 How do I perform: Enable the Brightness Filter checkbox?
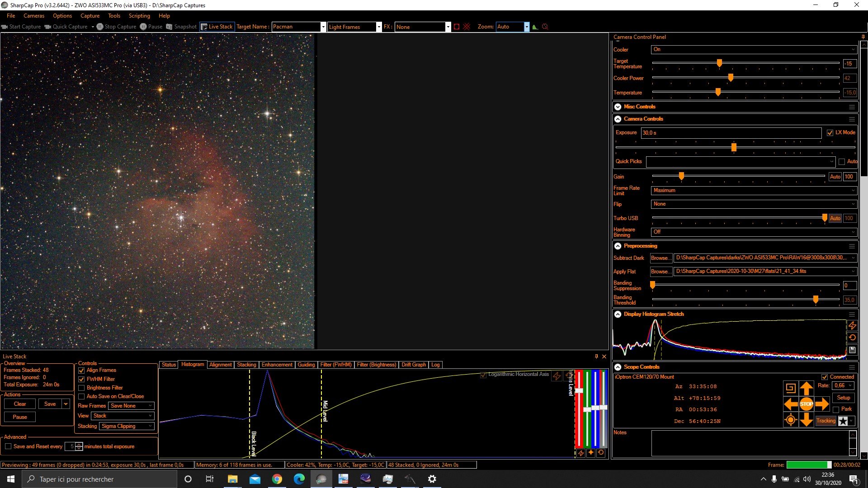pyautogui.click(x=81, y=388)
